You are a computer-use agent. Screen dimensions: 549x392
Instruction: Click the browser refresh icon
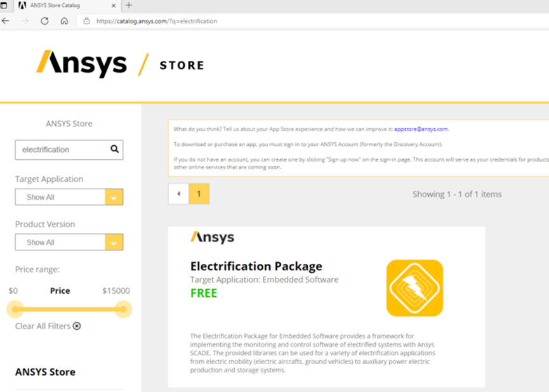(44, 20)
